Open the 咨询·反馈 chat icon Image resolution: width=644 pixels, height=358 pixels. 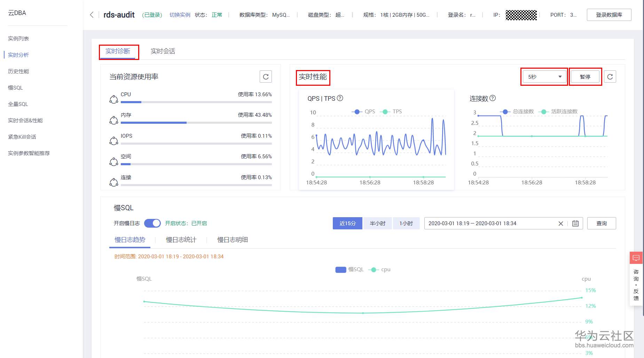(636, 258)
